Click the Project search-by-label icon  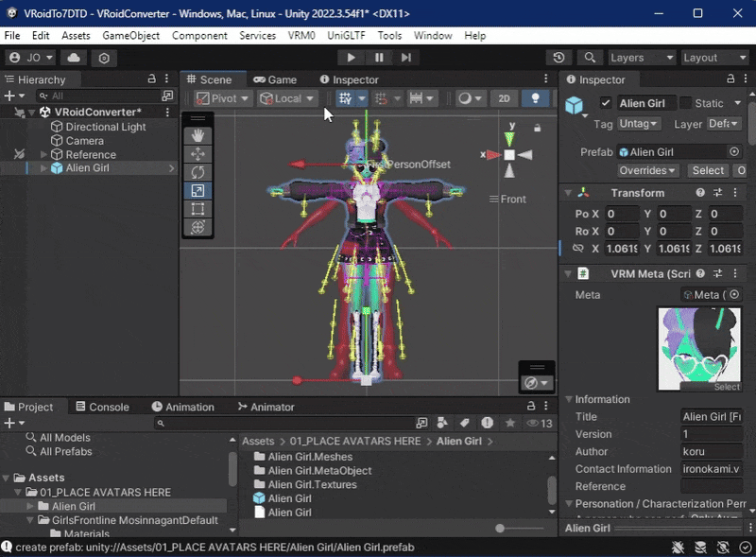pos(465,423)
